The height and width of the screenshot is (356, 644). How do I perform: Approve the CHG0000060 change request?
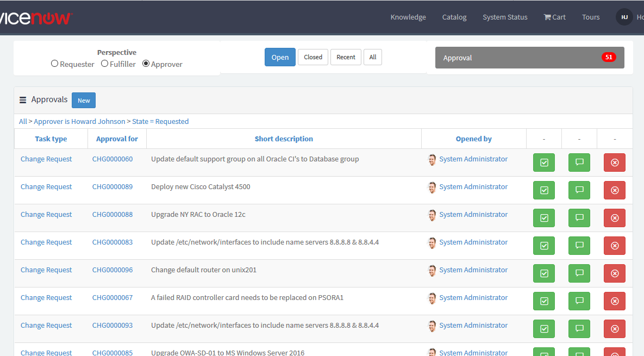point(544,162)
